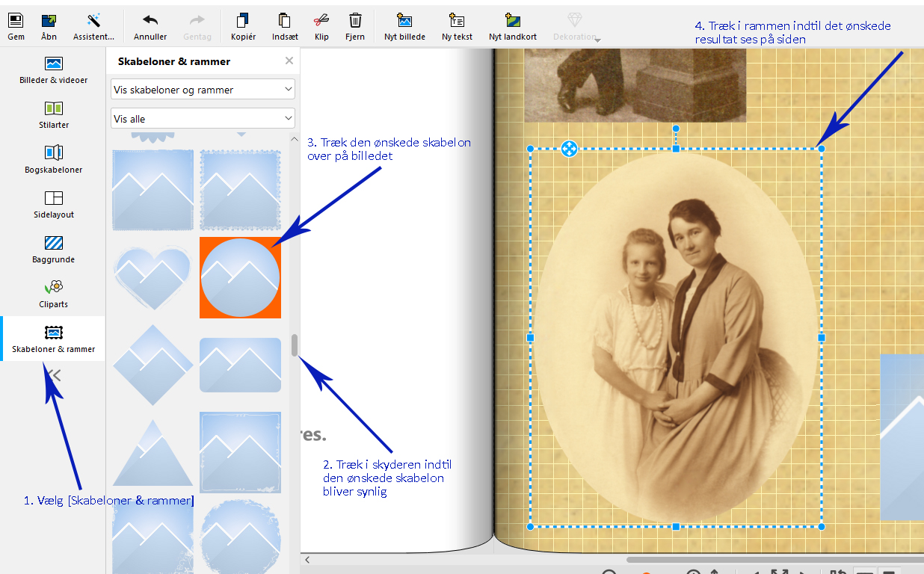Launch the Assistent wizard tool

[93, 25]
